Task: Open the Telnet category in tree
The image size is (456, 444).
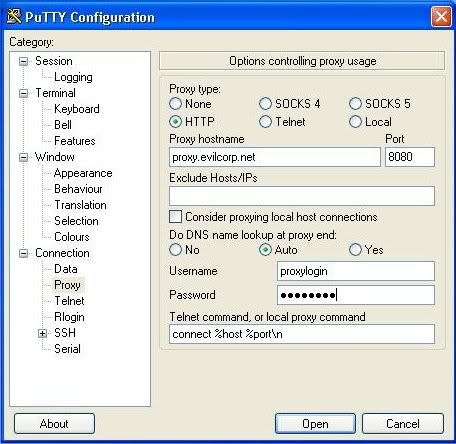Action: [69, 301]
